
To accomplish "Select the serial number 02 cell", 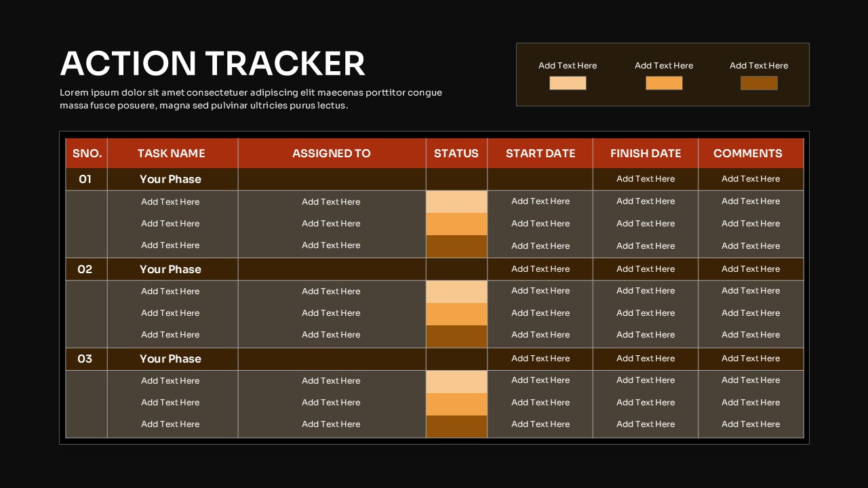I will [87, 269].
